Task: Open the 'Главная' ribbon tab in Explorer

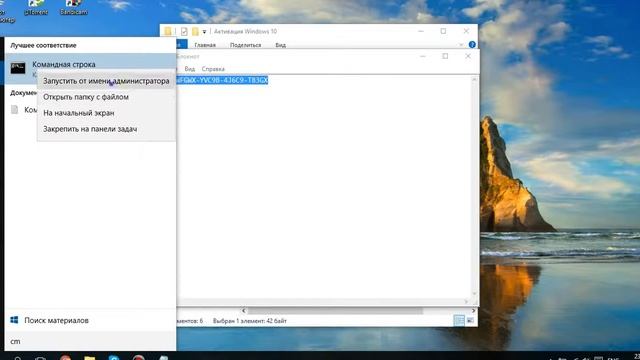Action: click(x=205, y=45)
